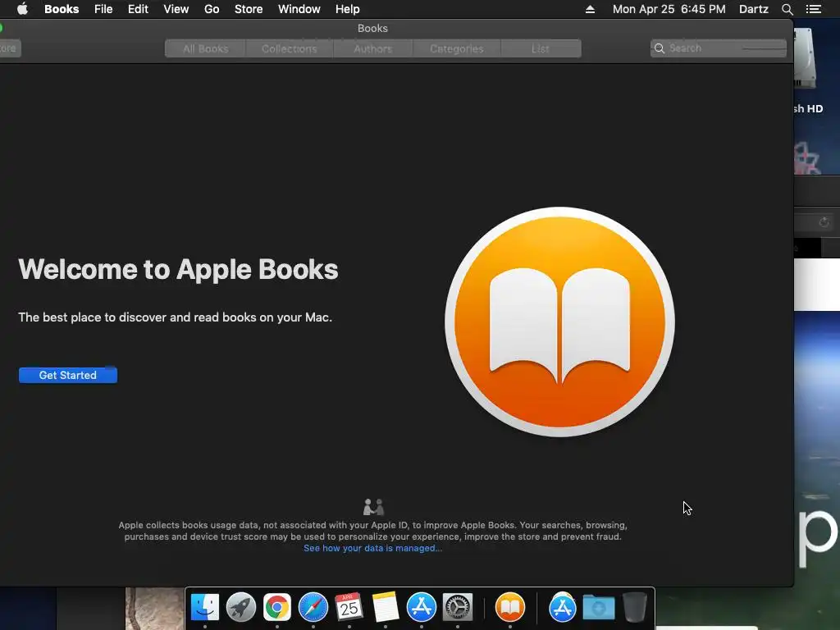This screenshot has width=840, height=630.
Task: Click the large Apple Books logo
Action: tap(559, 322)
